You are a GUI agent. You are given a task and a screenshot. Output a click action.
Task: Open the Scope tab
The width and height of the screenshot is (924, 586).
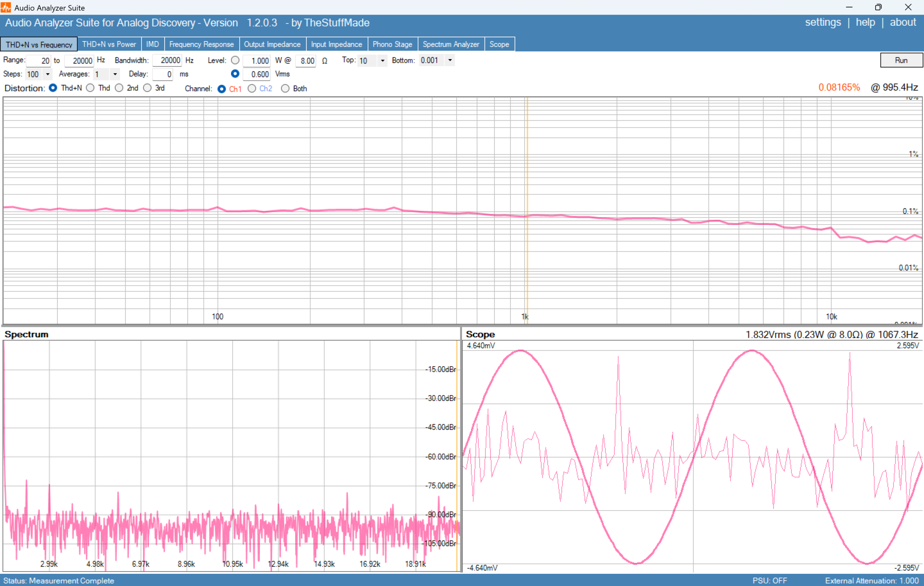[499, 44]
